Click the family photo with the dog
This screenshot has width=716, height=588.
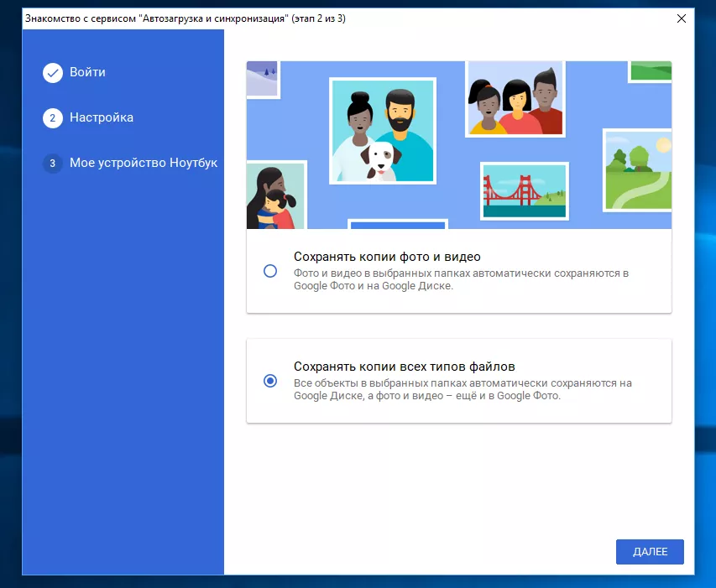pyautogui.click(x=382, y=130)
